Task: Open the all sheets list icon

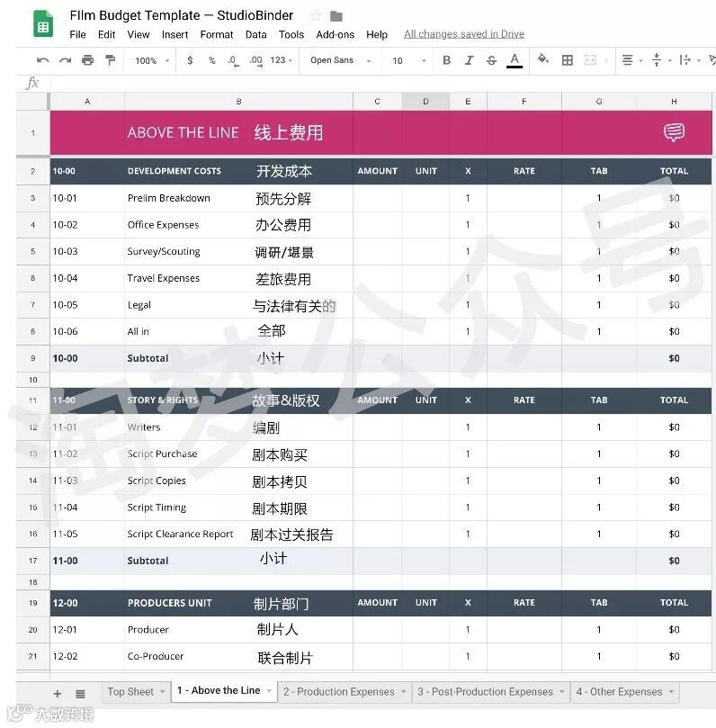Action: (80, 694)
